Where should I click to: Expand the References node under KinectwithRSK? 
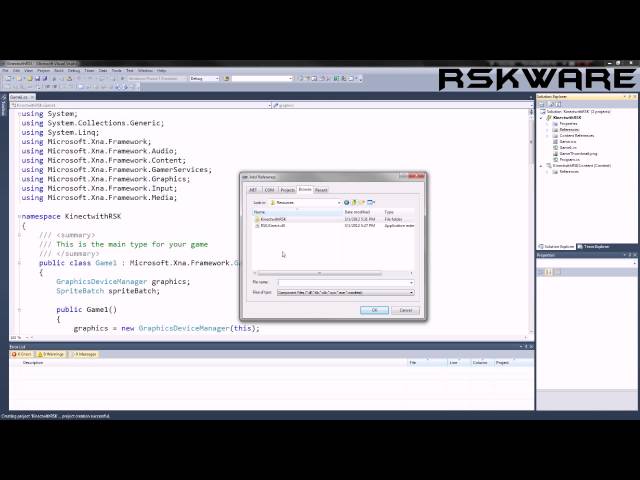pyautogui.click(x=547, y=130)
